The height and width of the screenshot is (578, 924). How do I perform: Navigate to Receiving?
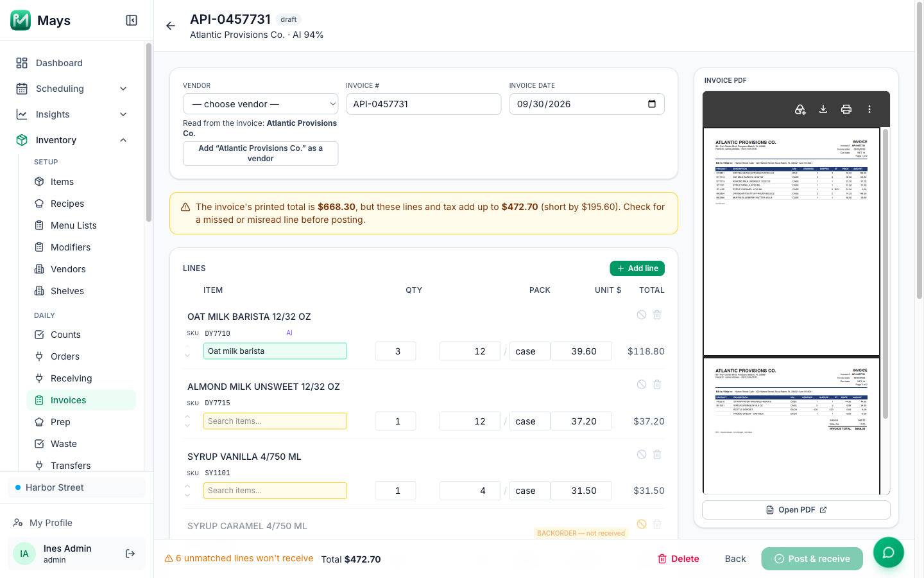81,378
